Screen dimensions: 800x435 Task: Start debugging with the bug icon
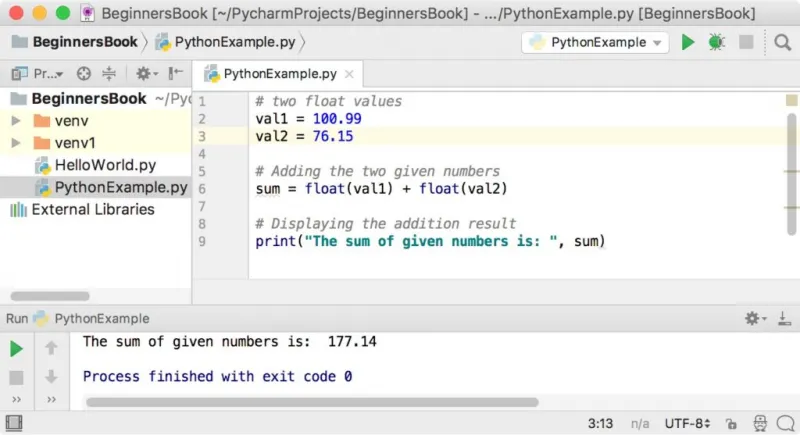tap(716, 42)
